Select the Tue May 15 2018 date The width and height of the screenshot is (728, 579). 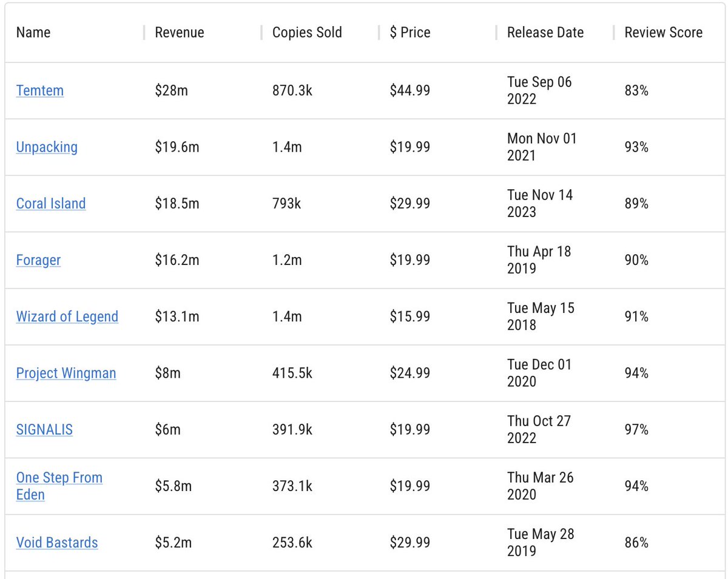tap(541, 316)
